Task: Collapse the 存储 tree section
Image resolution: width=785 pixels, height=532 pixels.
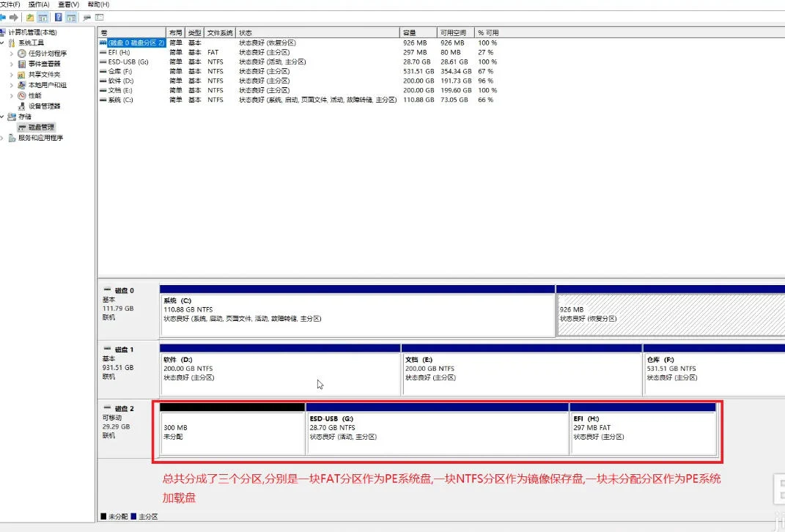Action: tap(3, 117)
